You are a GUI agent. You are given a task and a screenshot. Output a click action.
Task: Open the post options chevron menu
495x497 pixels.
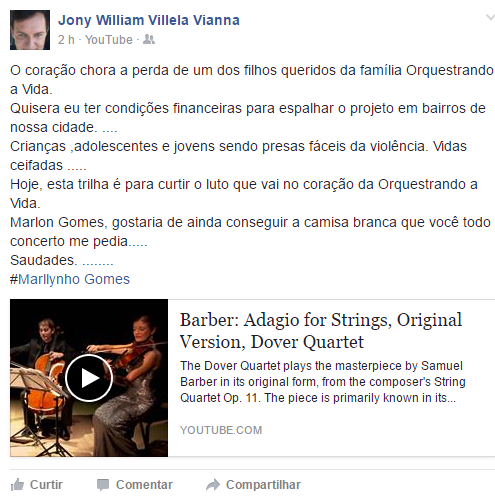point(490,17)
